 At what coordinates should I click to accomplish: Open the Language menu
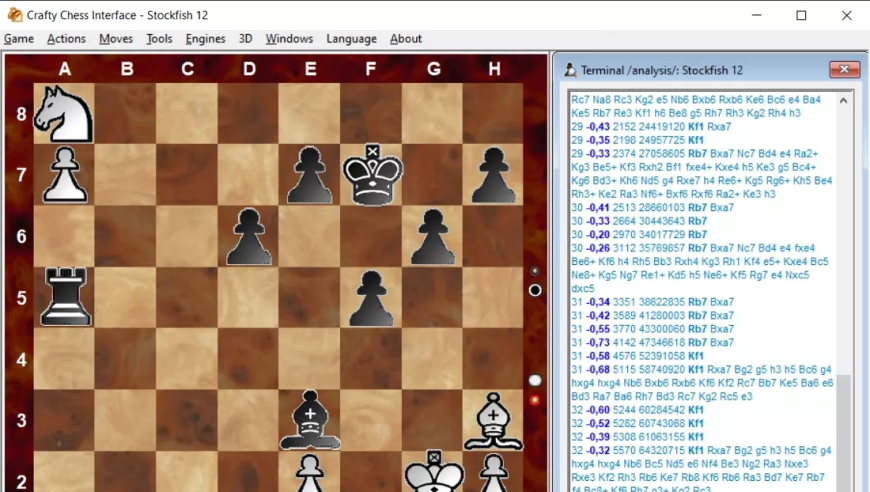point(351,39)
